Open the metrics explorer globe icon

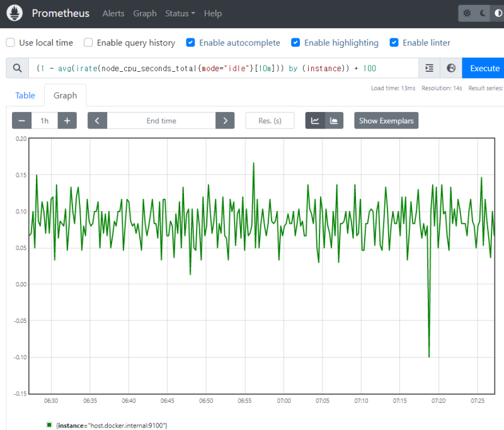(451, 68)
